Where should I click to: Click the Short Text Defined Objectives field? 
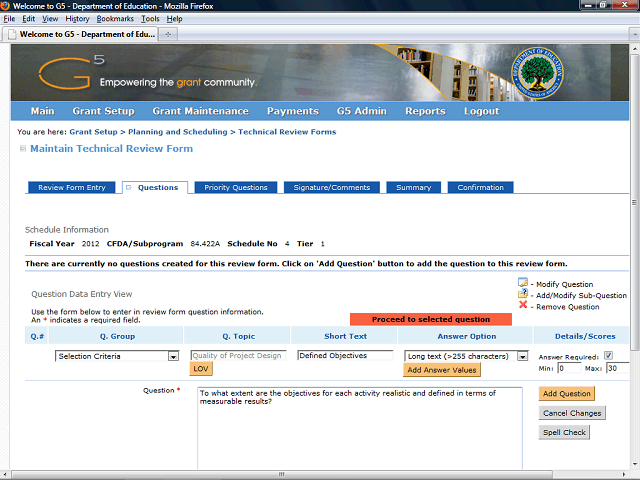(x=345, y=356)
